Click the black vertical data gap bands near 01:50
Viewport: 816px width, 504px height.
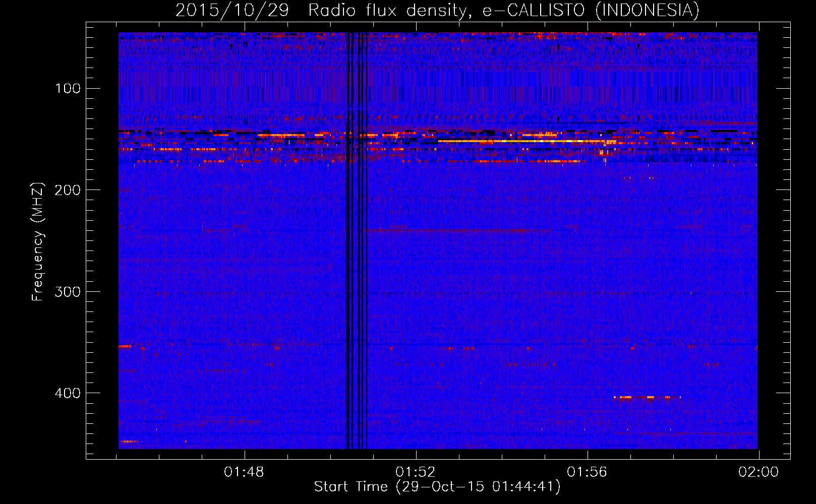point(357,240)
